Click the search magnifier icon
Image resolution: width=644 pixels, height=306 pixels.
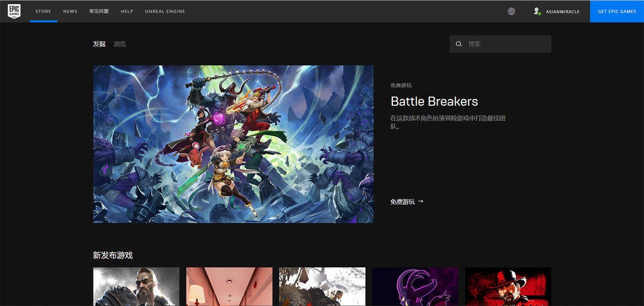(459, 44)
